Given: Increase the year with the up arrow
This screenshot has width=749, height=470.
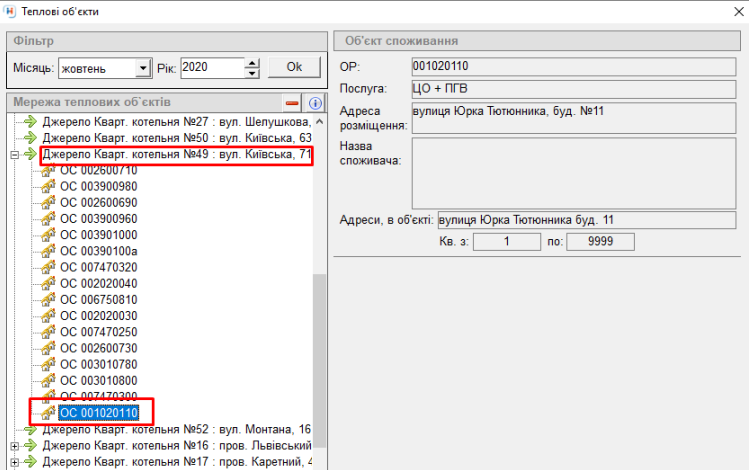Looking at the screenshot, I should pyautogui.click(x=252, y=62).
